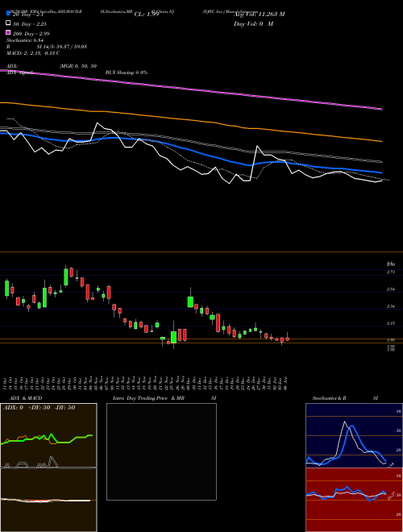Click the right end of the blue 20-day line
403x532 pixels.
381,172
